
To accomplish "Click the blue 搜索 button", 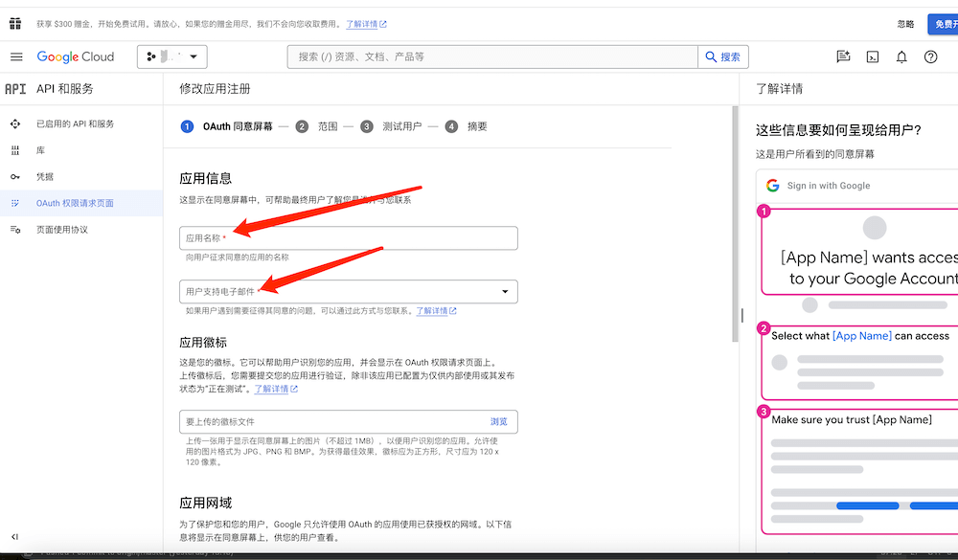I will click(x=723, y=56).
